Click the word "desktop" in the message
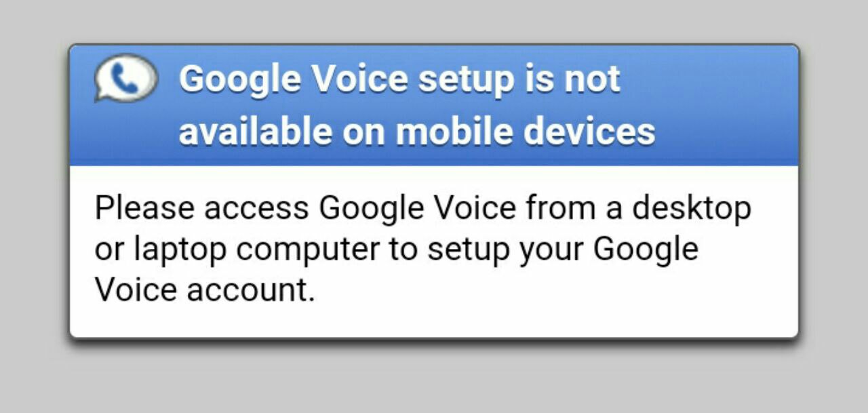This screenshot has width=868, height=413. [x=692, y=208]
